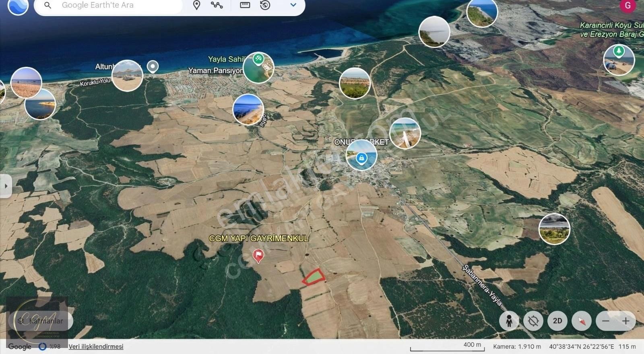Reset orientation with the compass icon
The height and width of the screenshot is (354, 644).
(582, 321)
